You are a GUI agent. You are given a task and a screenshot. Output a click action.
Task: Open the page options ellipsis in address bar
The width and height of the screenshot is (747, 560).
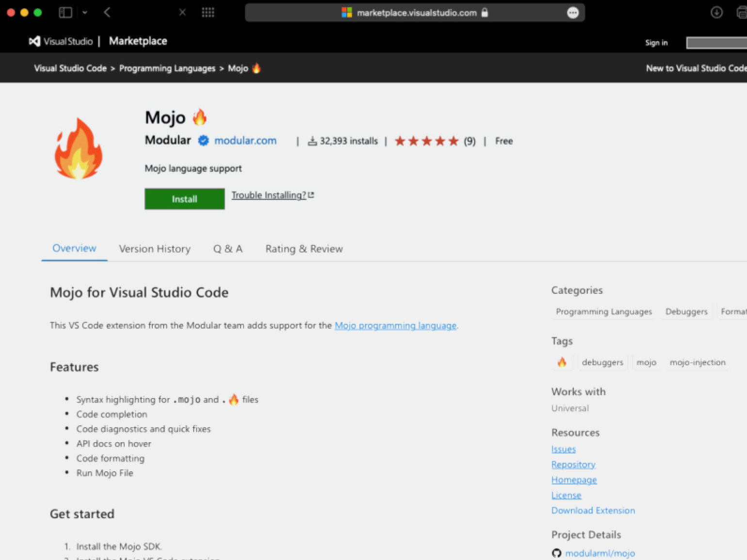[573, 13]
